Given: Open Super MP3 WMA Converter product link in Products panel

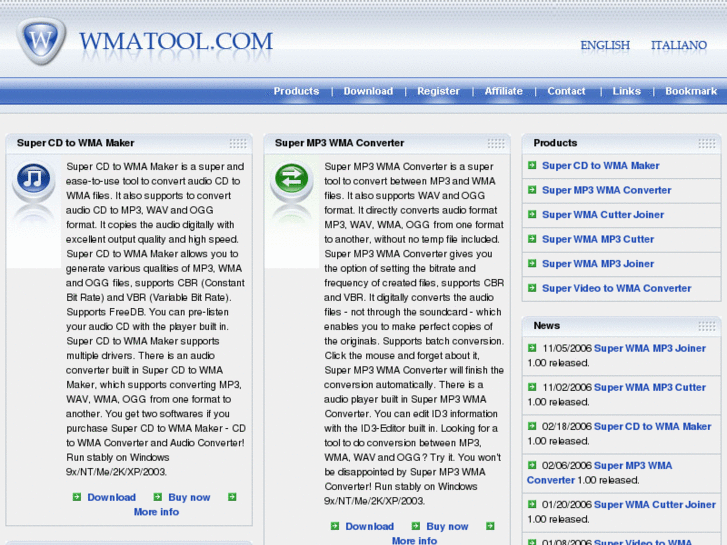Looking at the screenshot, I should coord(606,190).
